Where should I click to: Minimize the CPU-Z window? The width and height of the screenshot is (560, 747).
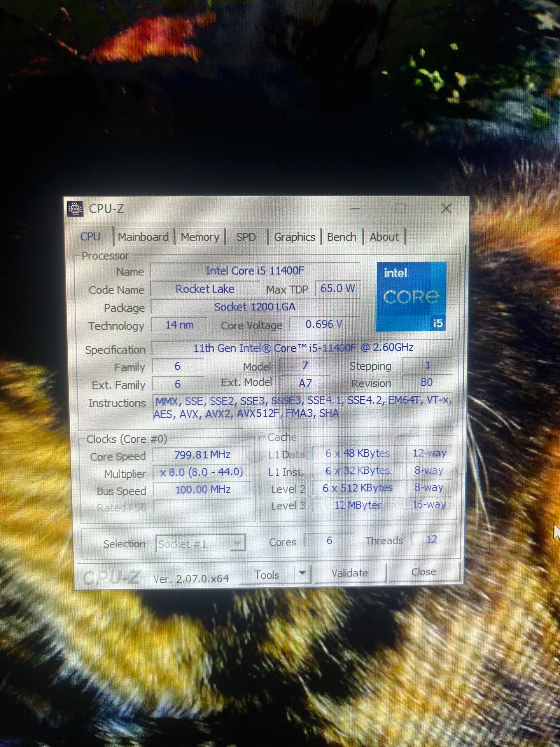[355, 208]
